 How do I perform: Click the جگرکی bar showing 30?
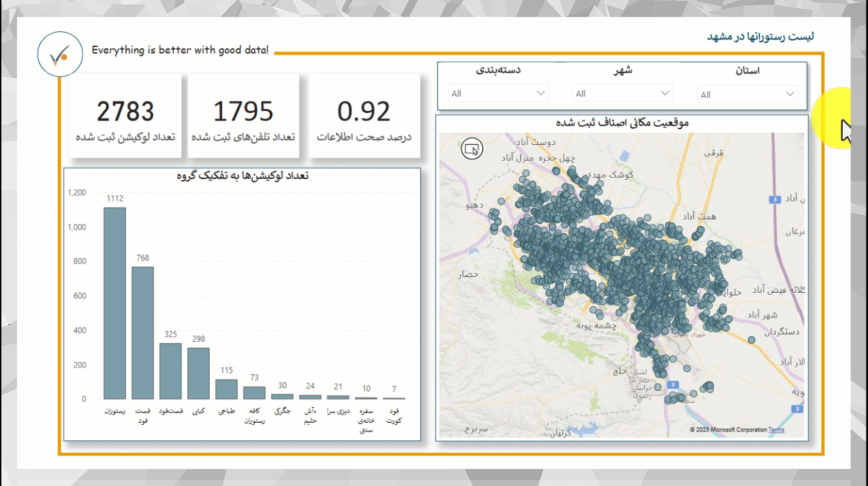pos(282,396)
